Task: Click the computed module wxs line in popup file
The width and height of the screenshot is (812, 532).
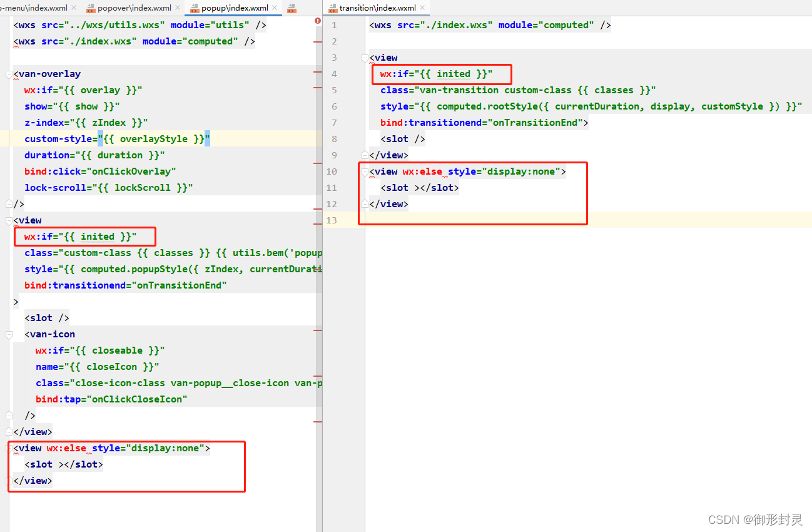Action: (134, 41)
